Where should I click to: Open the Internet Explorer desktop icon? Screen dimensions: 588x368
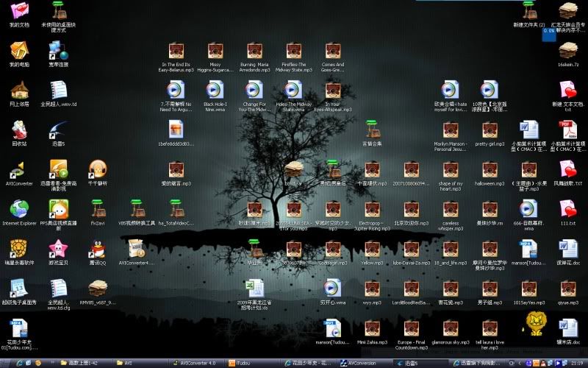point(19,209)
